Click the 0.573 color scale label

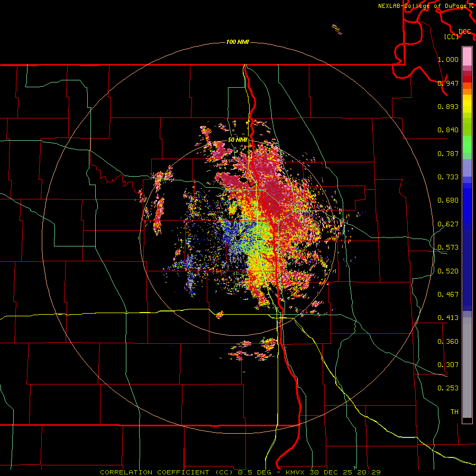pyautogui.click(x=448, y=248)
